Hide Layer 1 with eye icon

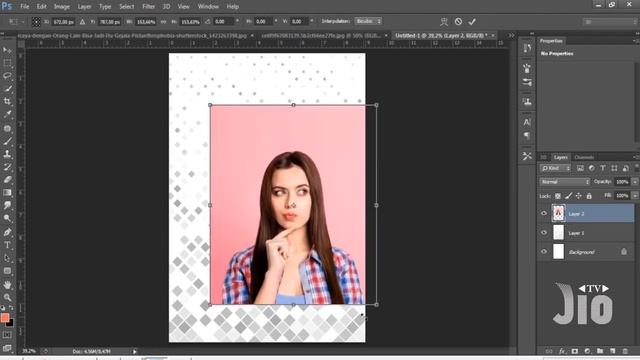click(544, 233)
